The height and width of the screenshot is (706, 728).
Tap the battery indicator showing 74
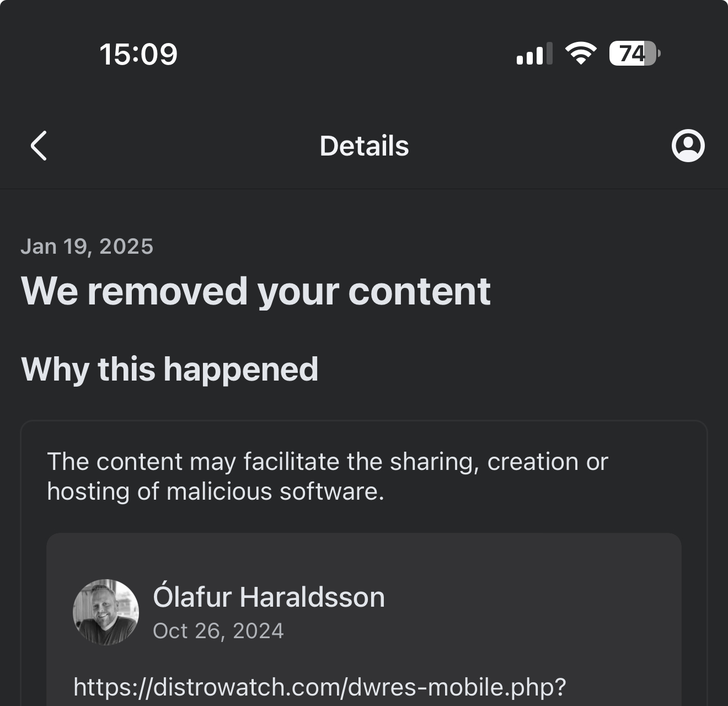(x=634, y=54)
